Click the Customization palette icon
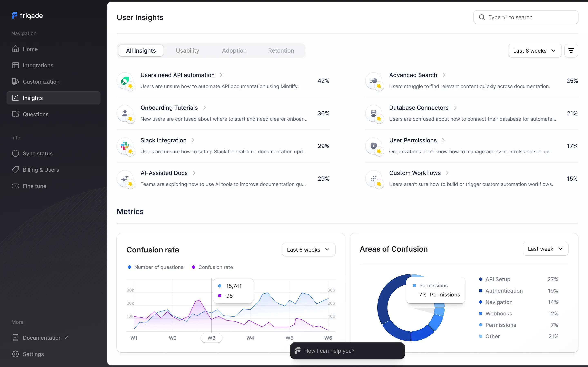This screenshot has height=367, width=588. pos(15,82)
